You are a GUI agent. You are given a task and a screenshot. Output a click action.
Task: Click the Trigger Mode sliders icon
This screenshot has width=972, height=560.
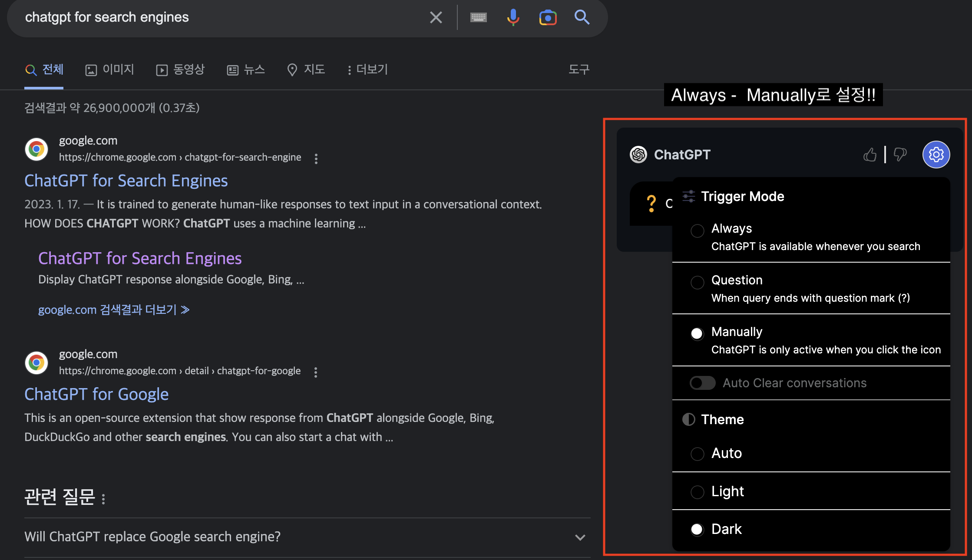689,196
